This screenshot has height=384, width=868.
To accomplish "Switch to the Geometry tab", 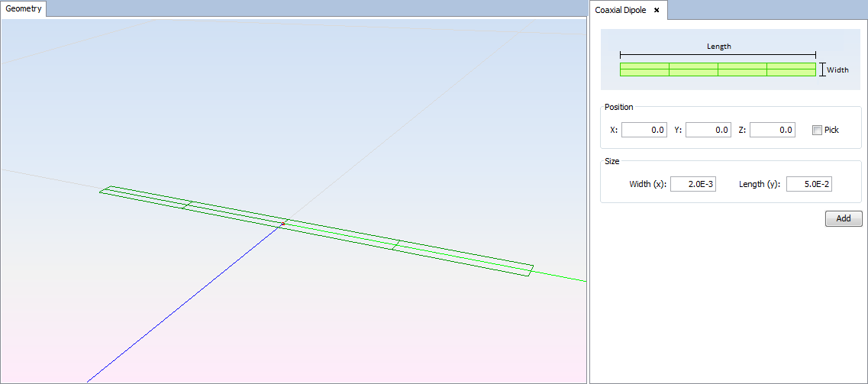I will (x=24, y=8).
